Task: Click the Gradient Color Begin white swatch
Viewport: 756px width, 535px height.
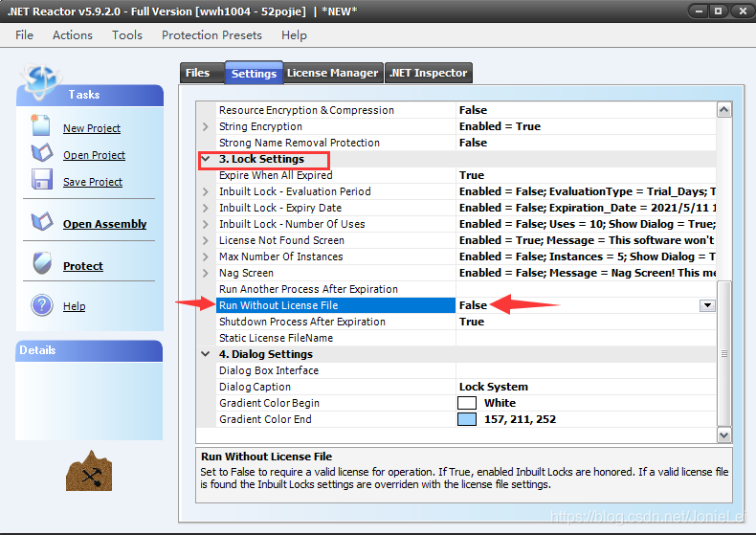Action: click(x=467, y=403)
